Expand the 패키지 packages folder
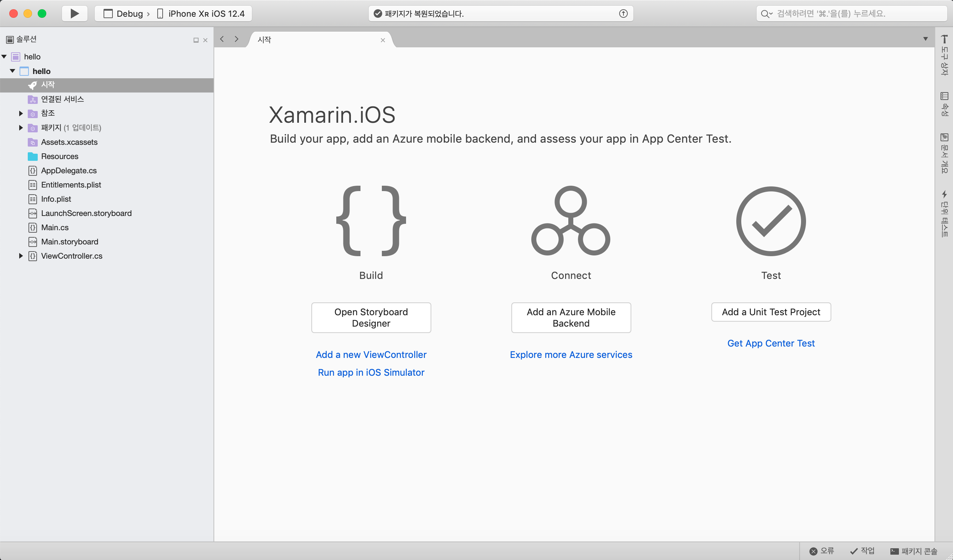The height and width of the screenshot is (560, 953). pyautogui.click(x=21, y=128)
